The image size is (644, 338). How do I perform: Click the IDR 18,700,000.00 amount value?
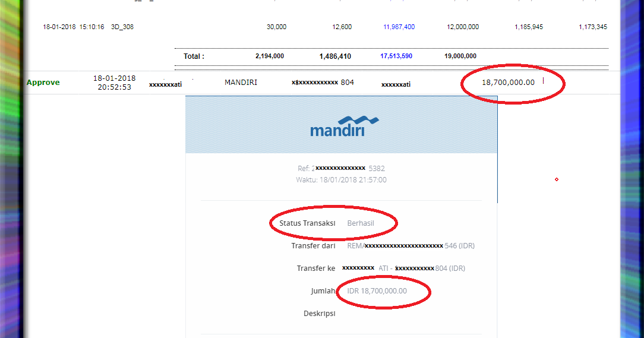[377, 290]
